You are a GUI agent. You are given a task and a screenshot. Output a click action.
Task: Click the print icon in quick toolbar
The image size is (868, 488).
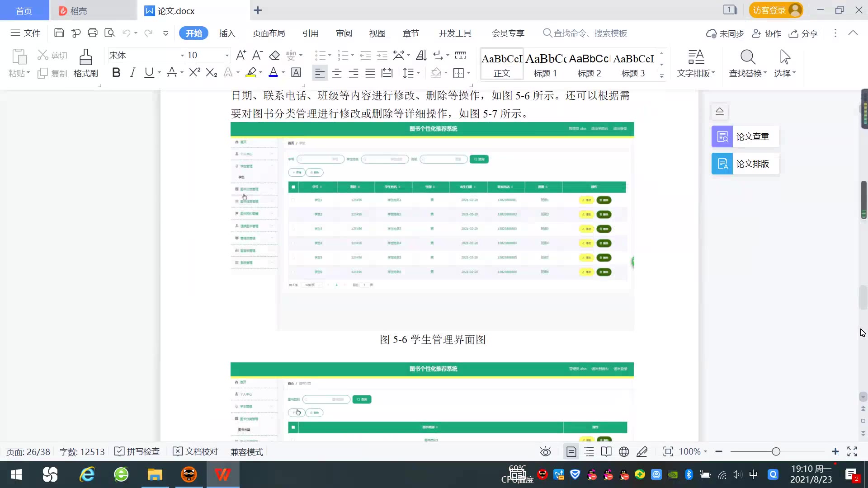93,33
